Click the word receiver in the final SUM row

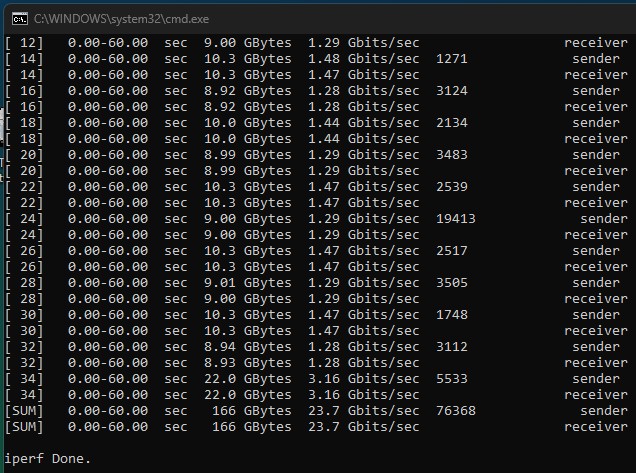596,427
